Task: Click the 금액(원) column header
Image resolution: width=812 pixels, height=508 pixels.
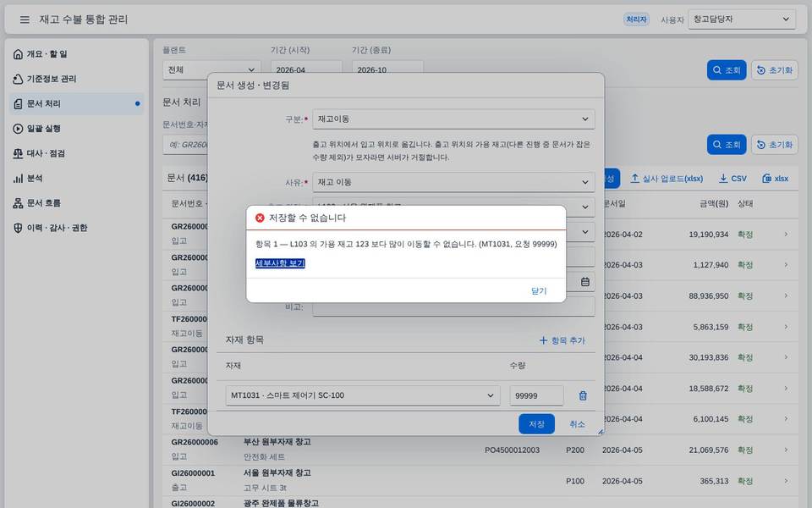Action: 714,204
